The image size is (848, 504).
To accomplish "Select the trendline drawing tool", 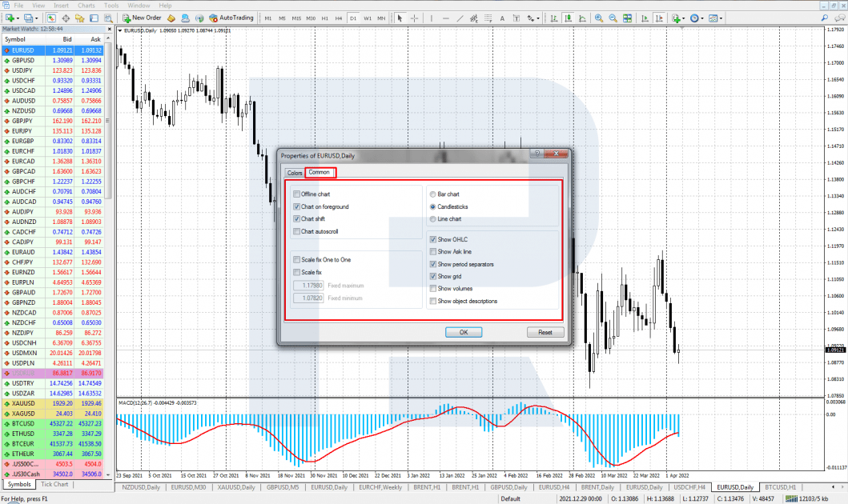I will pyautogui.click(x=460, y=18).
